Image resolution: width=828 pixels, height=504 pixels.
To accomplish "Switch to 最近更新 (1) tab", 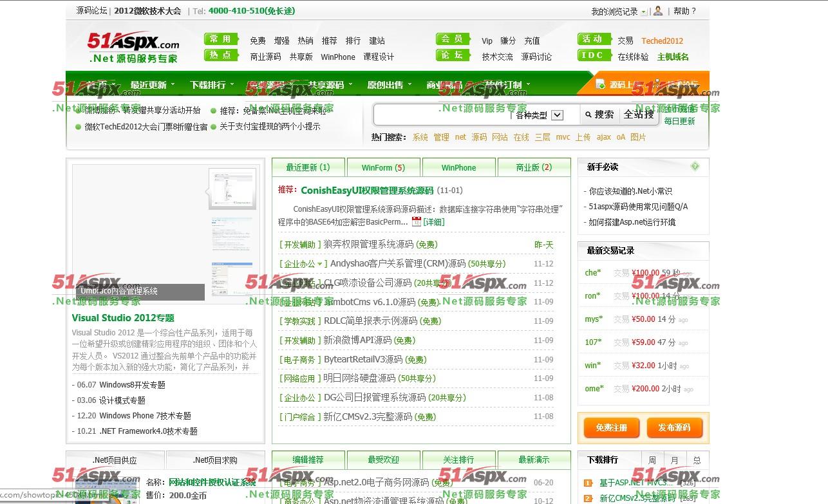I will tap(308, 167).
